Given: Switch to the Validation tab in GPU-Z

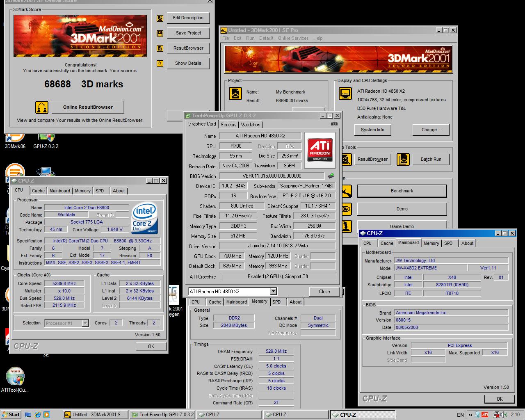Looking at the screenshot, I should click(x=251, y=125).
